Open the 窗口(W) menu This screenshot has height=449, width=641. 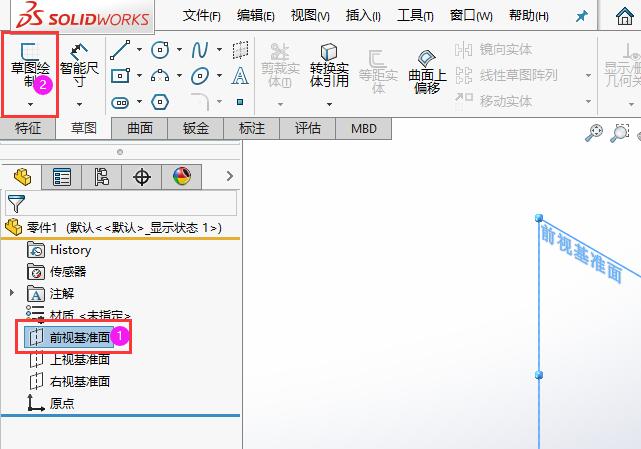(x=471, y=16)
